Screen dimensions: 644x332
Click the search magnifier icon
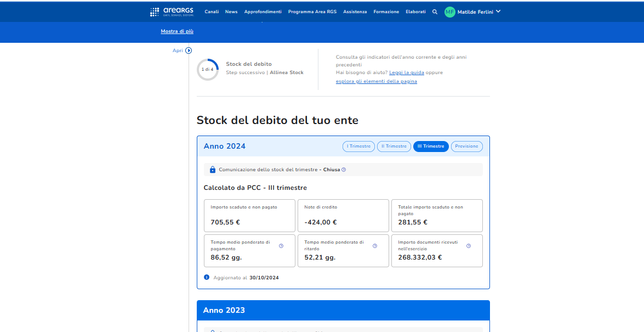click(x=435, y=12)
